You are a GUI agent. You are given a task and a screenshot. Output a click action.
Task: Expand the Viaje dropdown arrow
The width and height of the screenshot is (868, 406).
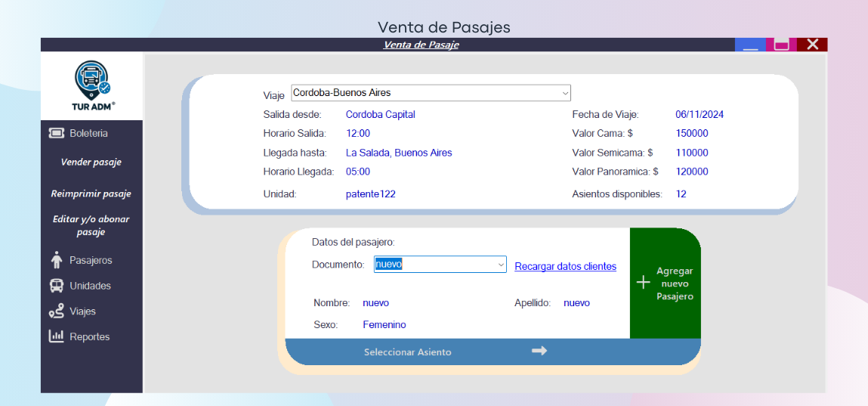coord(564,93)
